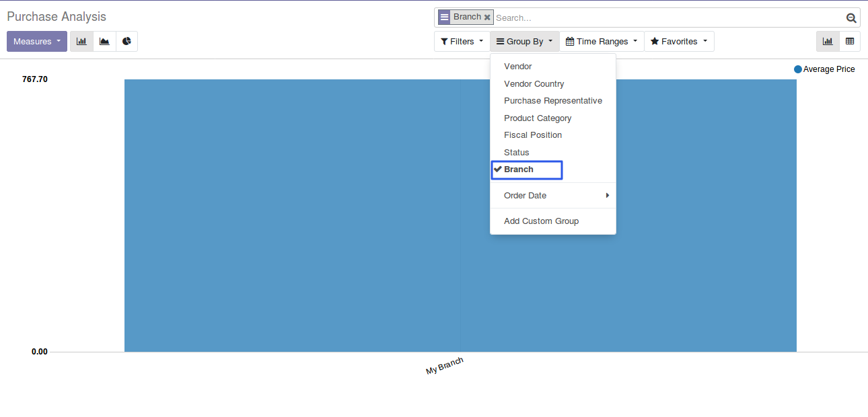Click the Branch facet group icon
The image size is (868, 417).
click(x=444, y=17)
